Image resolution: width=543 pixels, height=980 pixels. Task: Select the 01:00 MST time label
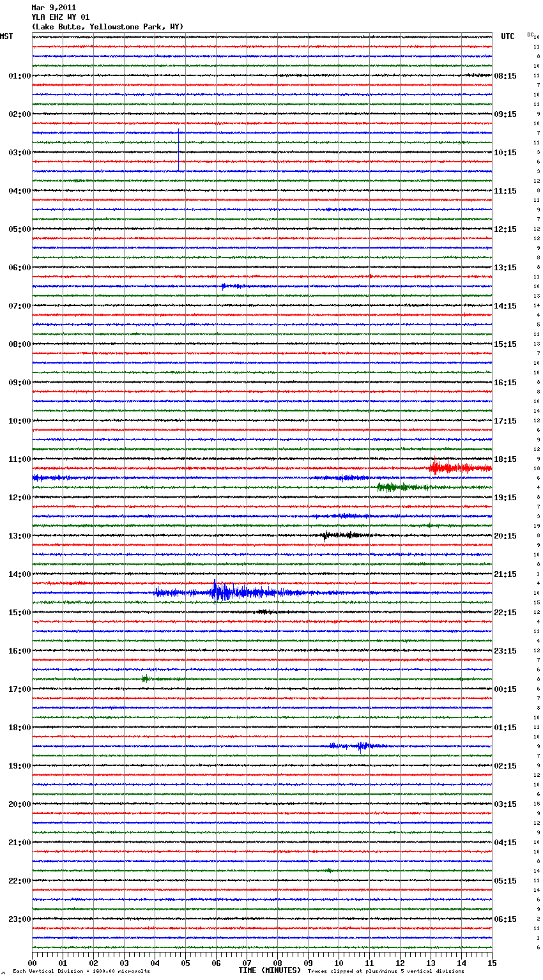pos(20,76)
